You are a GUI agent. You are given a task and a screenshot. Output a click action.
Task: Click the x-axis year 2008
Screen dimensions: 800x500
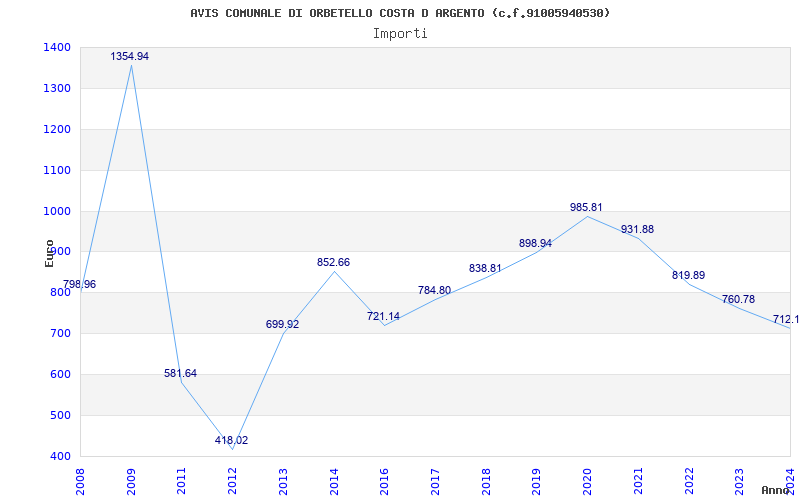coord(80,481)
